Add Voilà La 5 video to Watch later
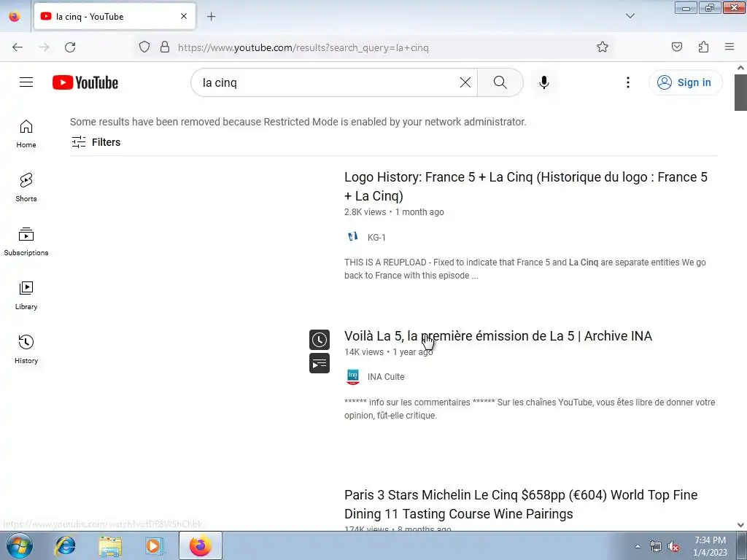This screenshot has height=560, width=747. (x=320, y=340)
